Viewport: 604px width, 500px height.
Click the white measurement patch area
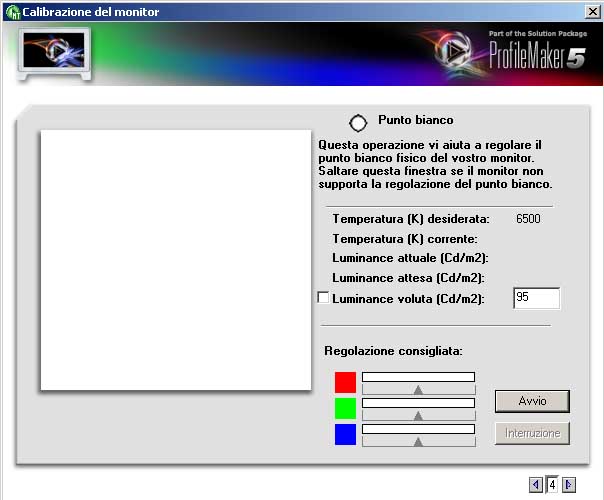coord(176,260)
